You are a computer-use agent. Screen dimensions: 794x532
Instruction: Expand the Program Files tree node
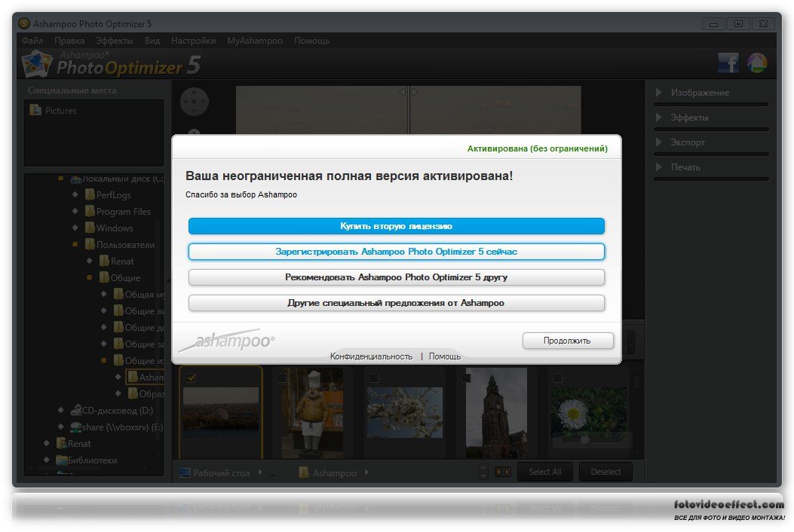pos(75,211)
